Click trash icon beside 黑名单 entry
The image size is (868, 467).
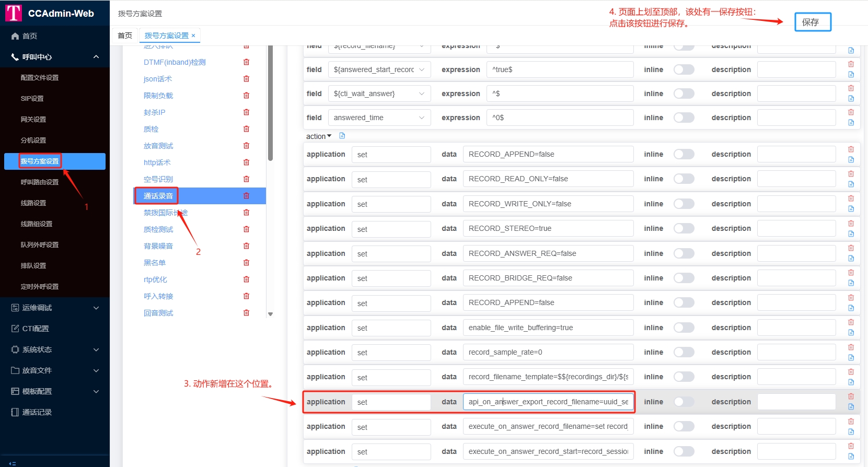(x=246, y=263)
